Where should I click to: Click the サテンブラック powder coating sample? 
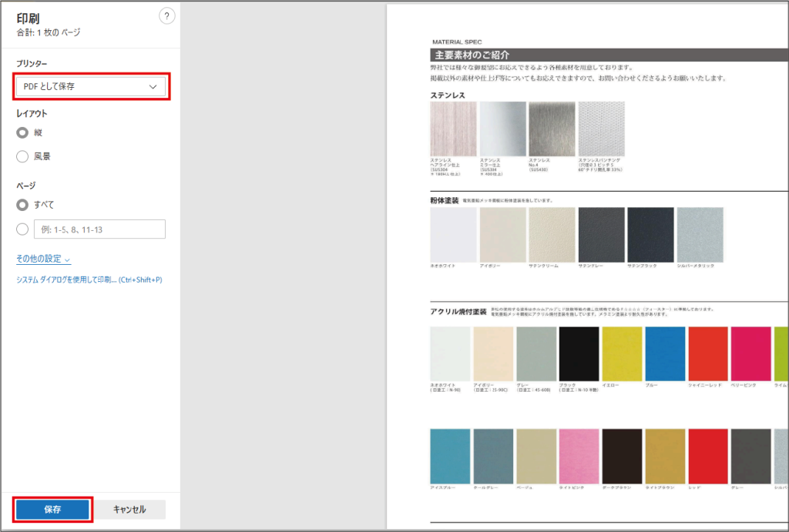[650, 234]
